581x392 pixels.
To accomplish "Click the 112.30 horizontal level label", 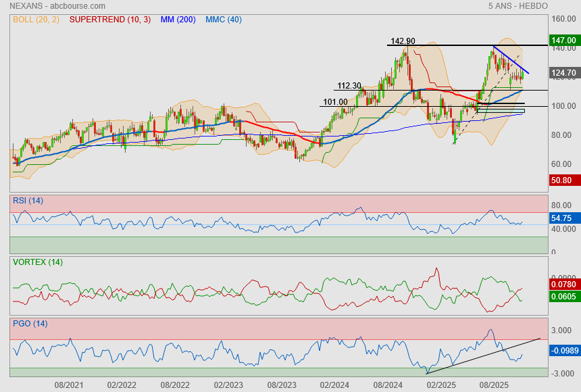I will coord(349,86).
